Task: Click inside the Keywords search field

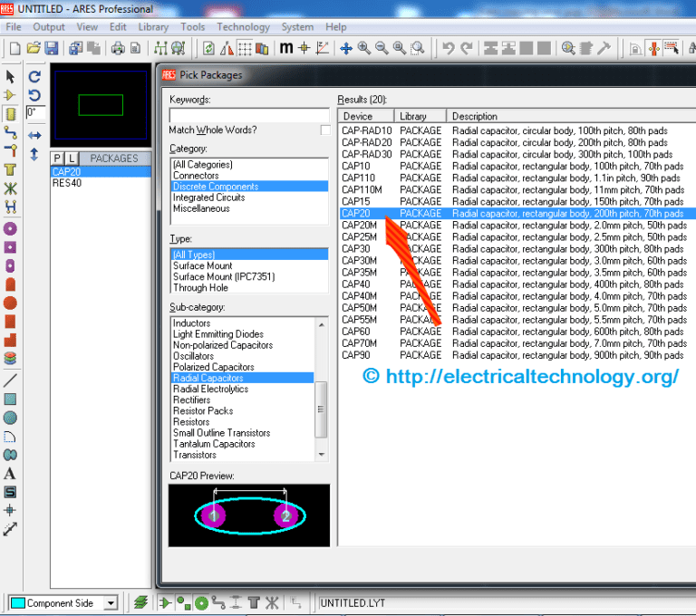Action: coord(249,115)
